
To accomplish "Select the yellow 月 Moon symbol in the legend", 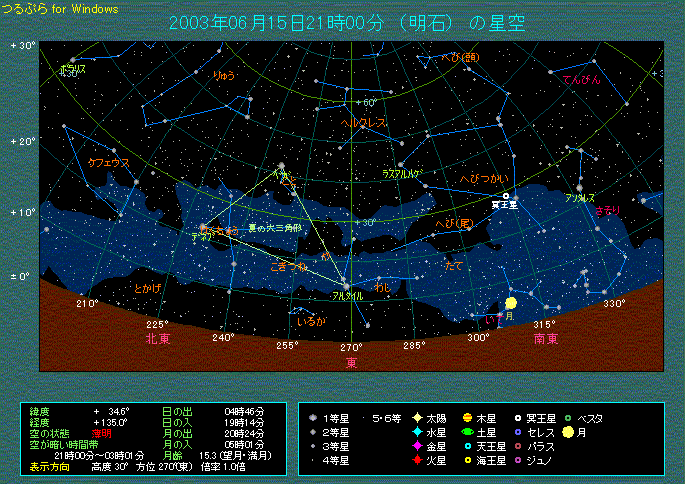I will (x=568, y=432).
